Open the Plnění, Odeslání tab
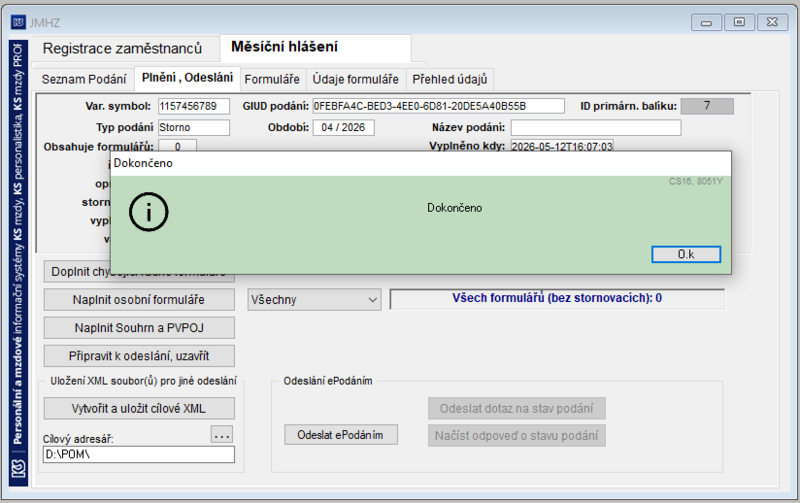 (187, 78)
